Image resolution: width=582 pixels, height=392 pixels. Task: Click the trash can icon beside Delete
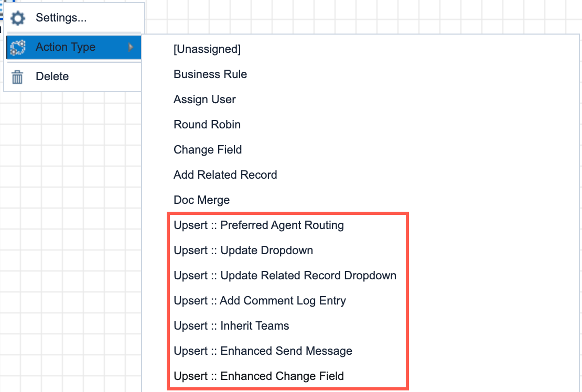coord(17,76)
